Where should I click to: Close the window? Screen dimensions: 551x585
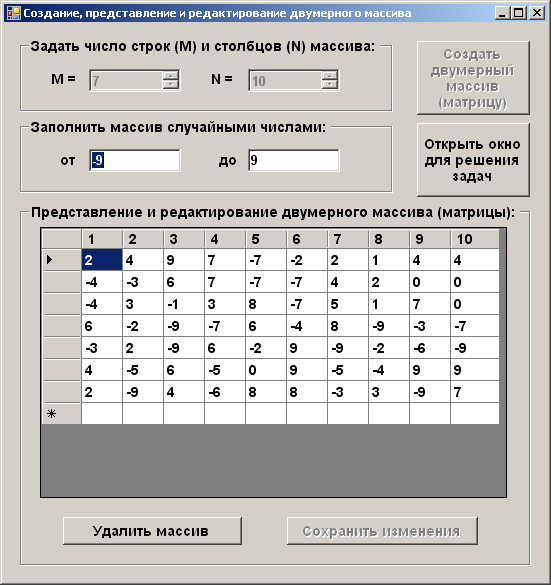537,13
